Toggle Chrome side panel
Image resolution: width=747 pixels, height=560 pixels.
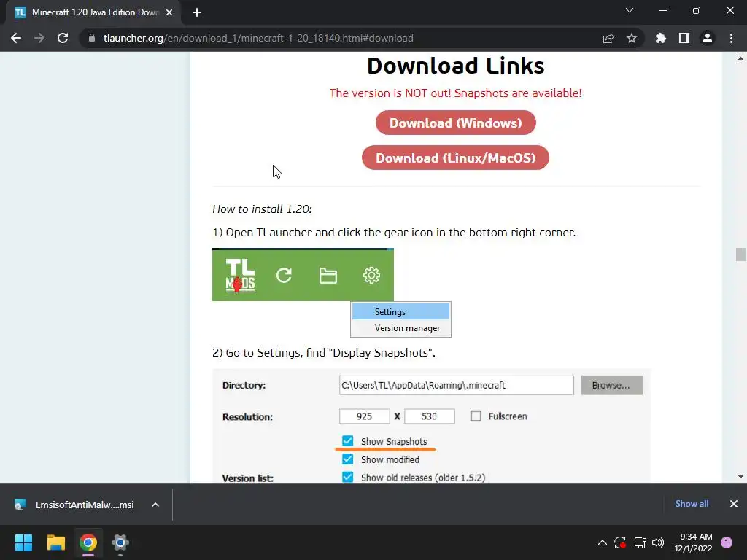click(x=684, y=38)
